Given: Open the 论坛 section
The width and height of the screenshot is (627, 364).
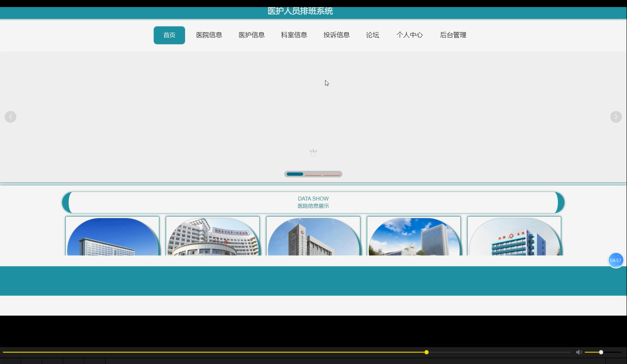Looking at the screenshot, I should (x=372, y=35).
